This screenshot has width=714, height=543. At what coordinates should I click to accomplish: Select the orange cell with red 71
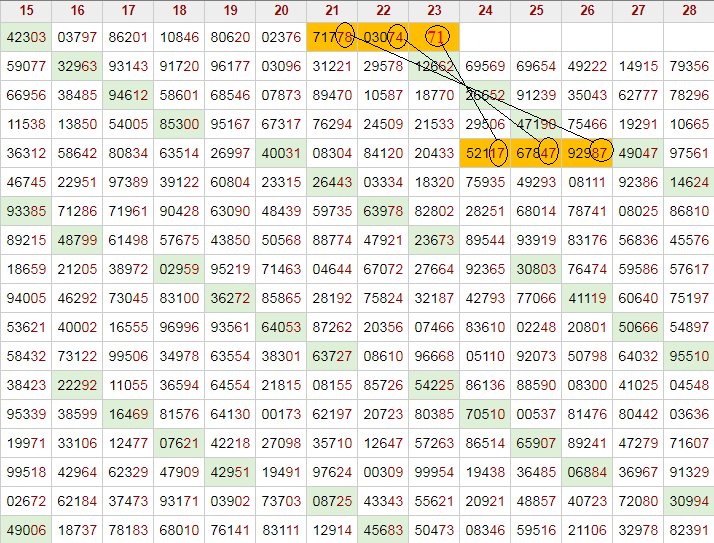coord(434,37)
